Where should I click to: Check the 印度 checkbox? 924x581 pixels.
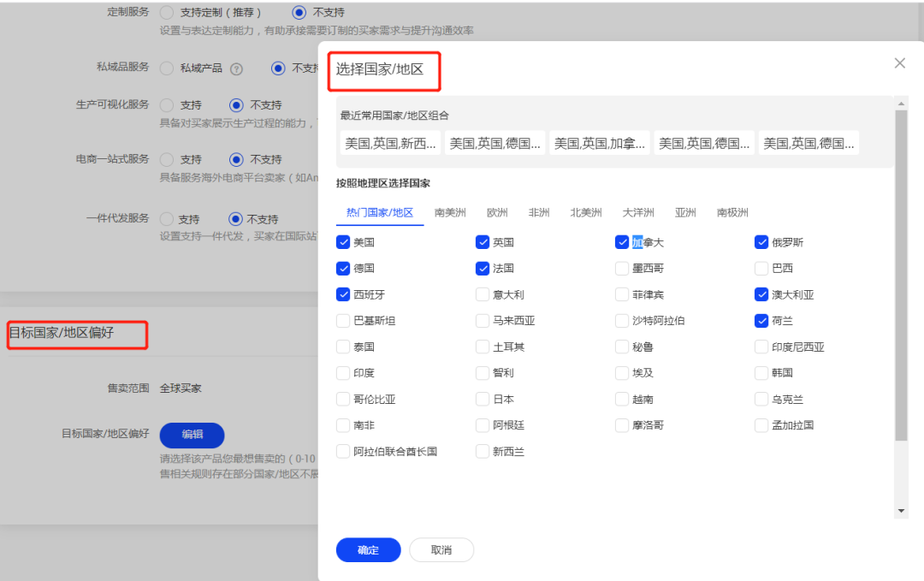[344, 372]
